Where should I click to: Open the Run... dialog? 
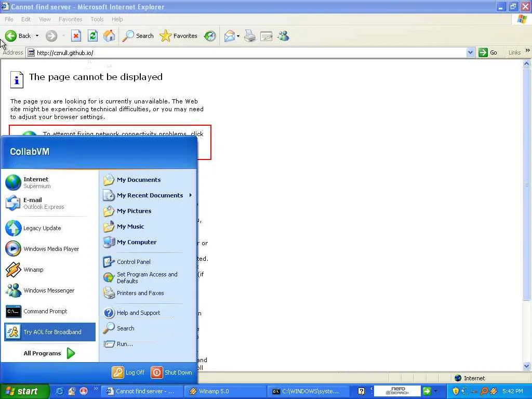pos(148,344)
